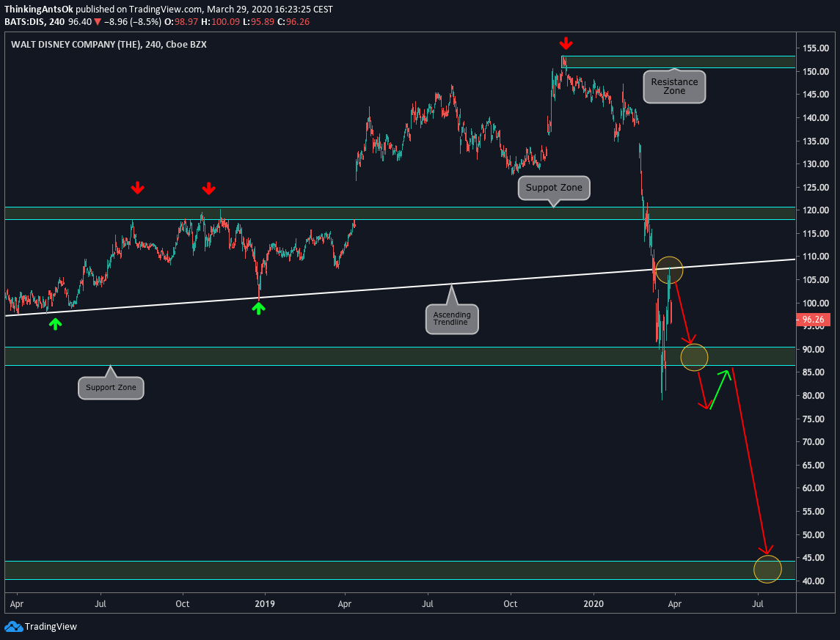Click the high value H:100.09
840x640 pixels.
tap(221, 22)
